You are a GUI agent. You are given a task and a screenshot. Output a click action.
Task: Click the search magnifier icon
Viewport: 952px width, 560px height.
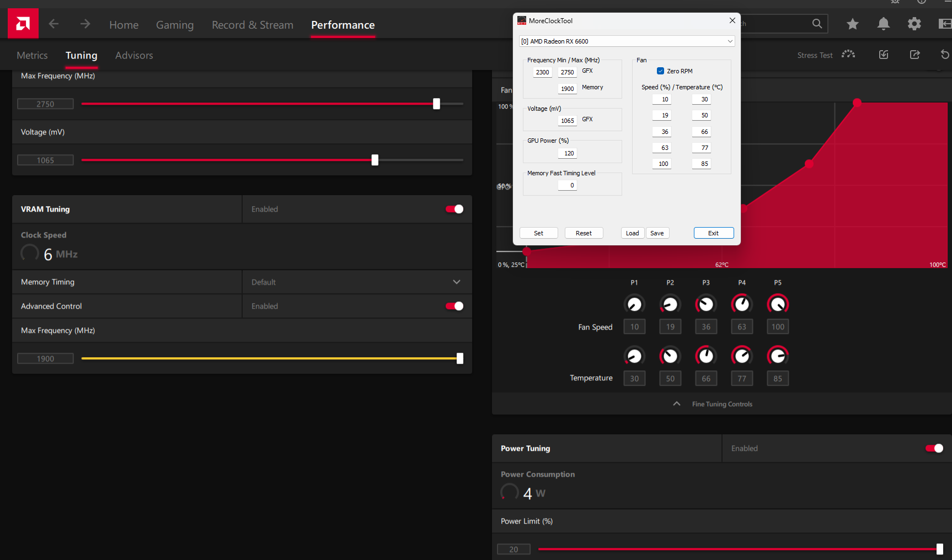click(x=817, y=24)
